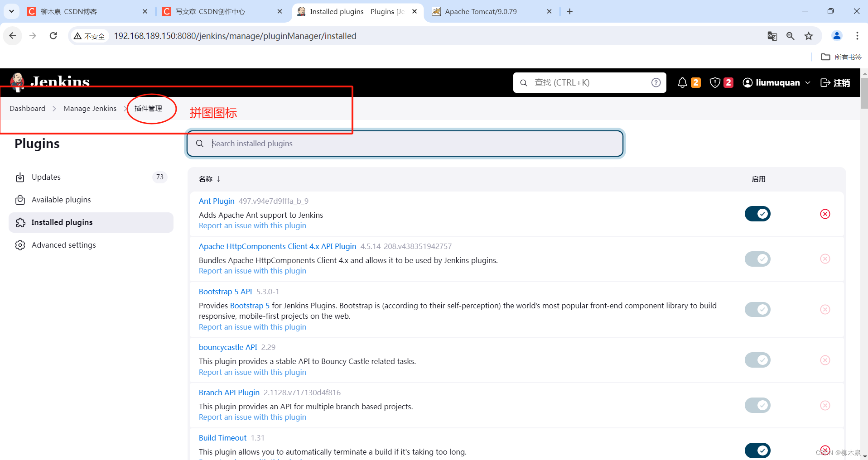
Task: Click the page vertical scrollbar
Action: pyautogui.click(x=864, y=93)
